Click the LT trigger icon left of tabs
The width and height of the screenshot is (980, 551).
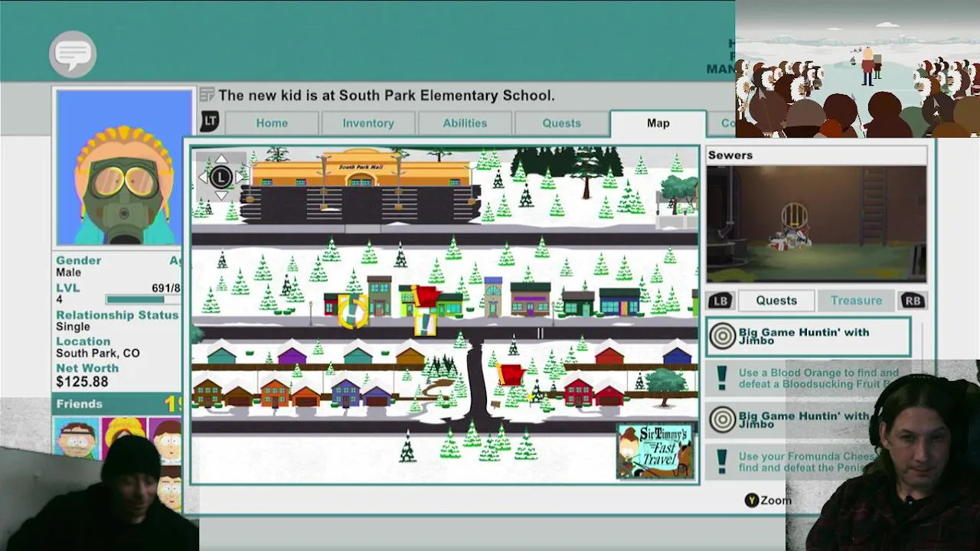click(210, 121)
